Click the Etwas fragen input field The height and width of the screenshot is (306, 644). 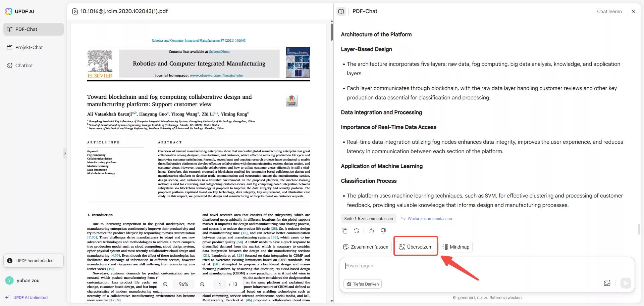coord(487,266)
